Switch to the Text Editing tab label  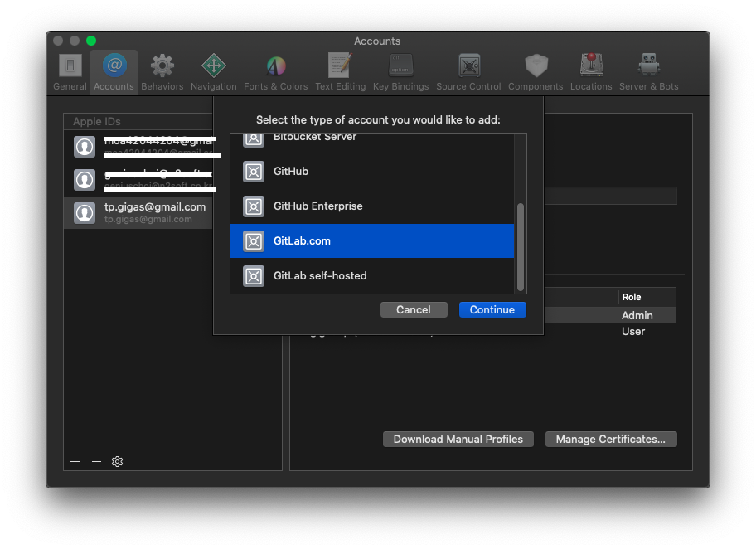[341, 86]
